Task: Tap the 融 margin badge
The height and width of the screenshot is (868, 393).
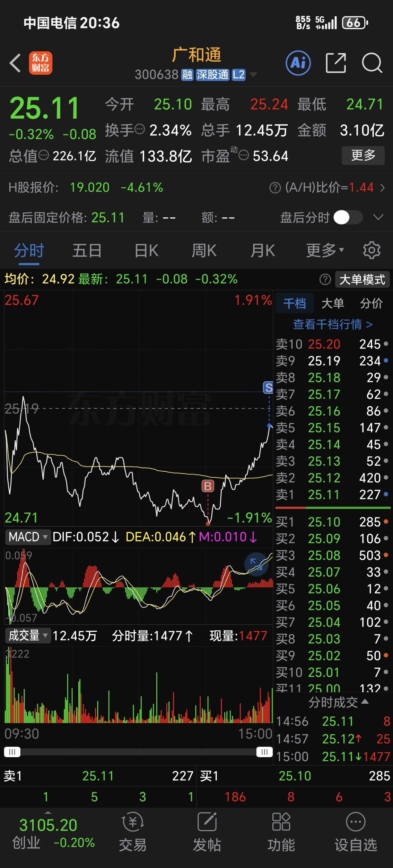Action: coord(187,75)
